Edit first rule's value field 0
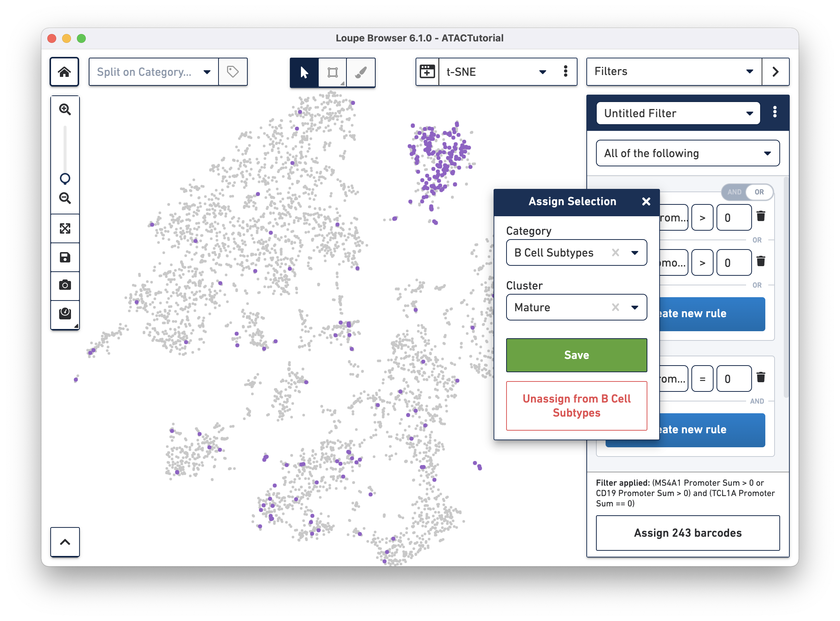This screenshot has height=621, width=840. pyautogui.click(x=734, y=218)
